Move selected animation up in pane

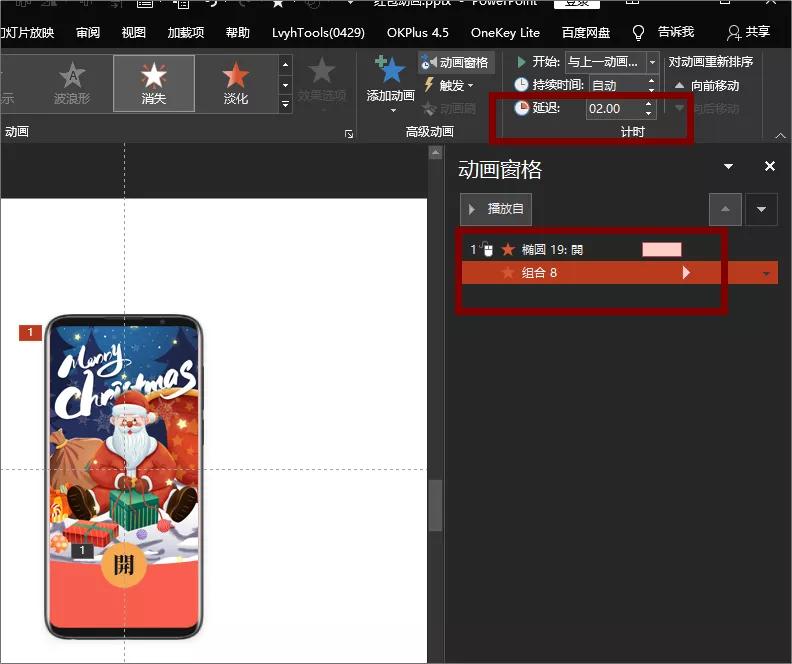[x=725, y=209]
